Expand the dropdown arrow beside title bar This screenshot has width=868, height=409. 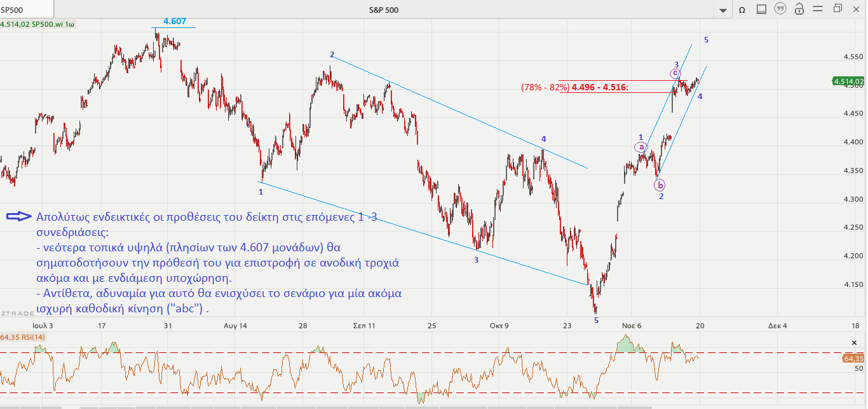(x=722, y=11)
